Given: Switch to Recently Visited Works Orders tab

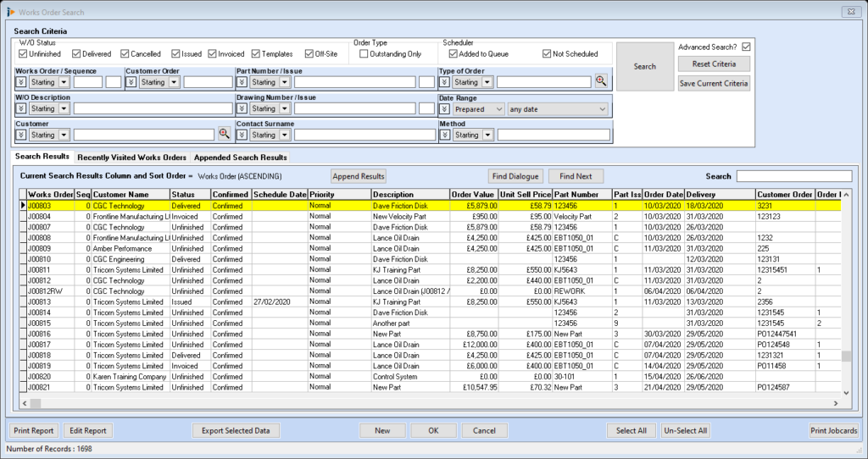Looking at the screenshot, I should [131, 158].
